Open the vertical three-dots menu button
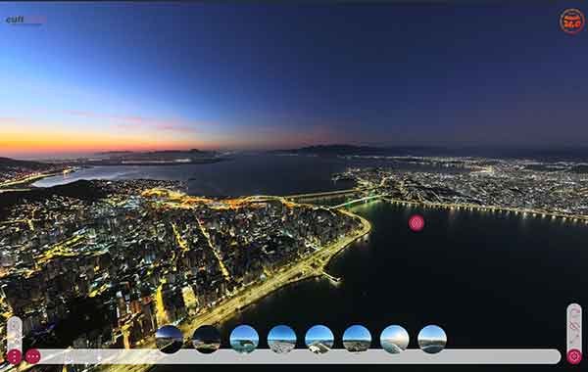The height and width of the screenshot is (372, 588). [15, 356]
